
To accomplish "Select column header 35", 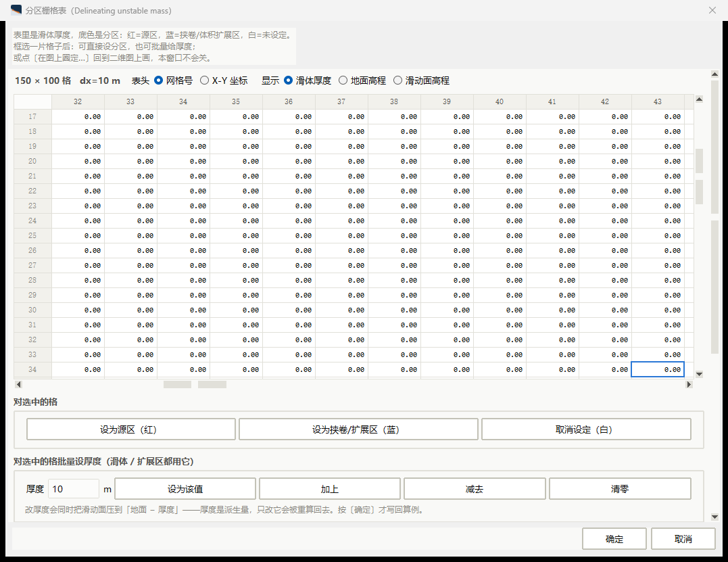I will (x=236, y=101).
